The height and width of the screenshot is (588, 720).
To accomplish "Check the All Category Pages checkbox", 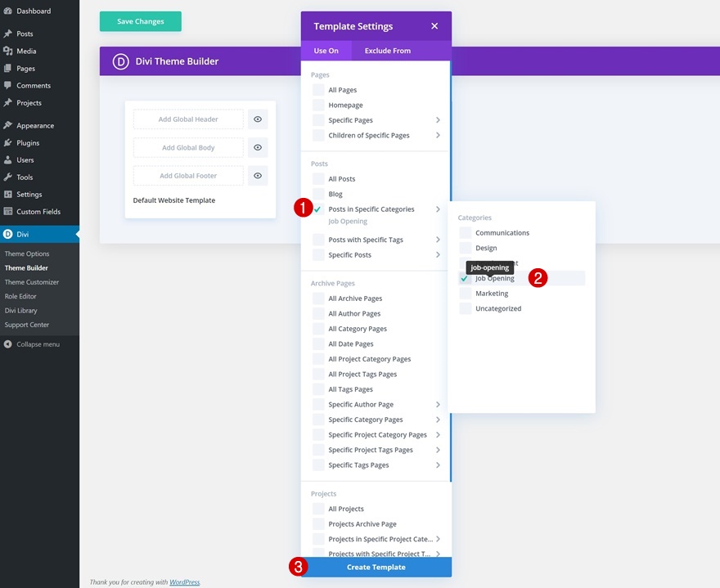I will (x=318, y=329).
